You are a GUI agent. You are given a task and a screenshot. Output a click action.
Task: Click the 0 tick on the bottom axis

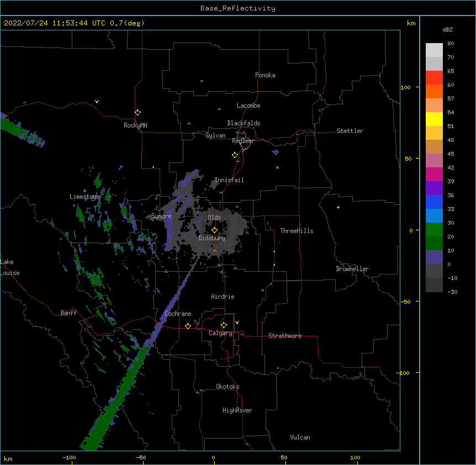click(x=213, y=458)
